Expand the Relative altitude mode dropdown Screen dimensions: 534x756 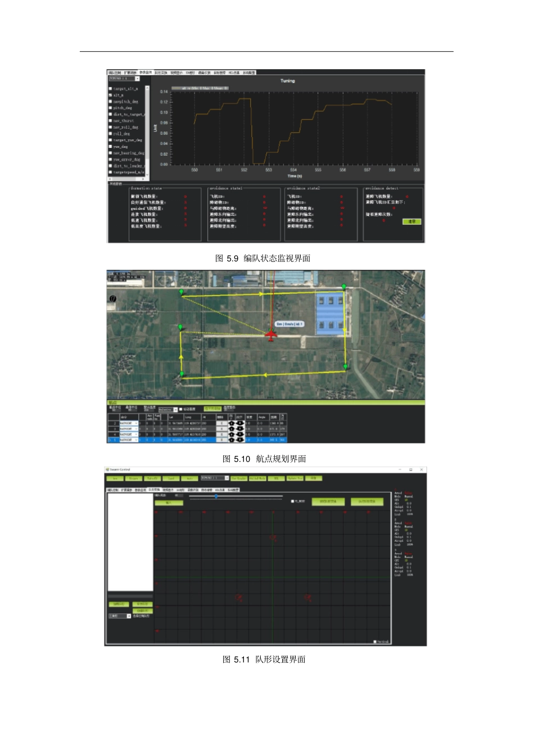click(168, 410)
